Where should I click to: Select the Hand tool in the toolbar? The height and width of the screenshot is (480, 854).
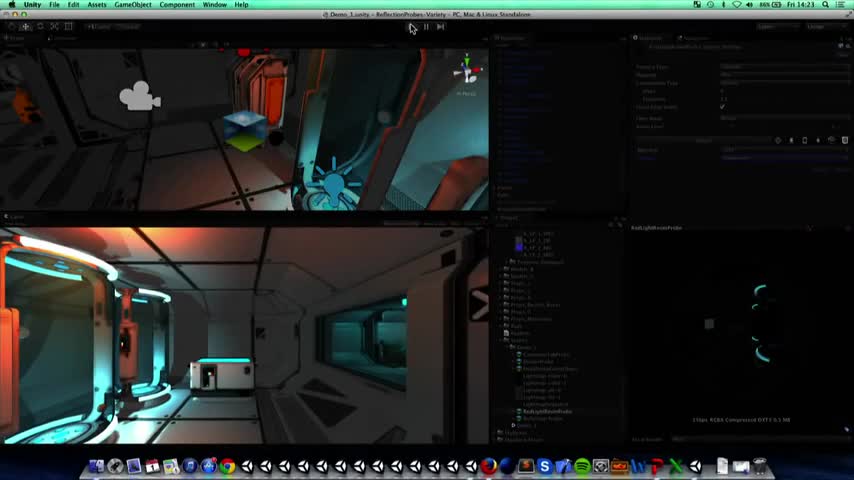coord(12,27)
